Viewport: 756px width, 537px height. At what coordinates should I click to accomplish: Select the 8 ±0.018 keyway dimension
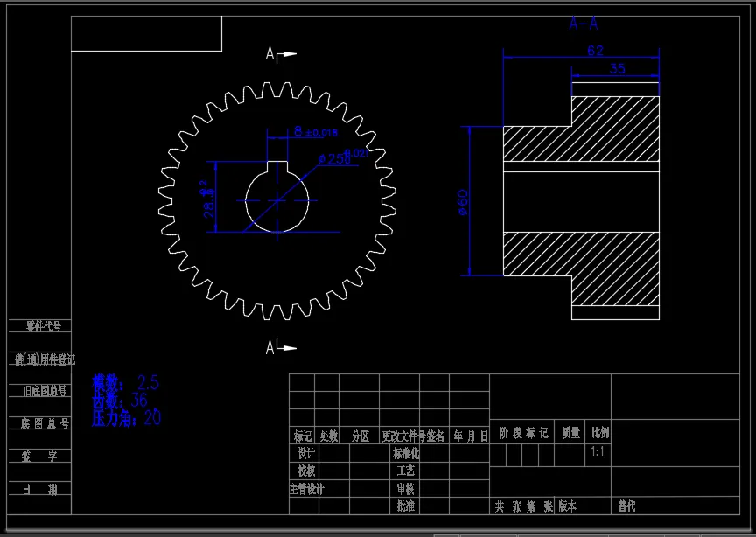point(315,131)
